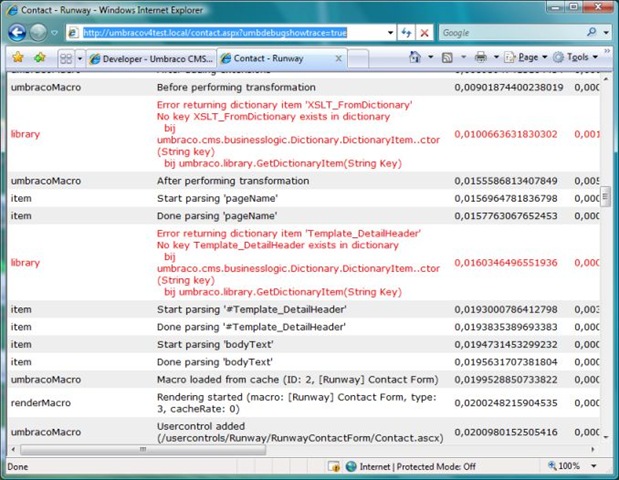Expand the toolbar overflow chevron

click(x=607, y=51)
